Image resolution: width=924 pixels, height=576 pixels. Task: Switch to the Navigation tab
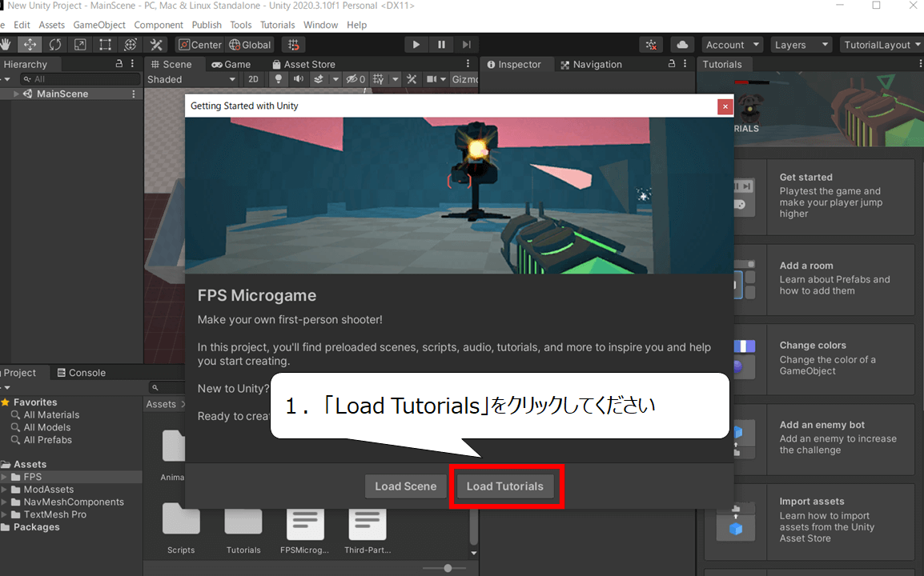591,64
